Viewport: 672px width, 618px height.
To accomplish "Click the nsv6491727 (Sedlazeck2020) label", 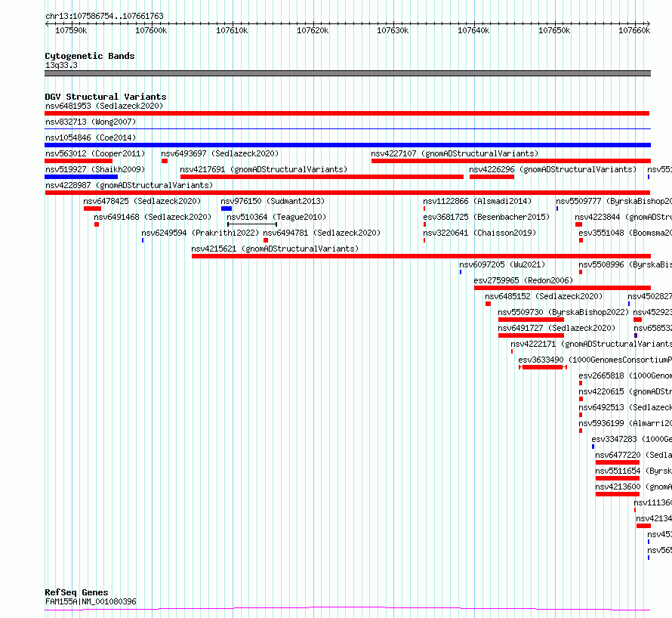I will pyautogui.click(x=556, y=328).
